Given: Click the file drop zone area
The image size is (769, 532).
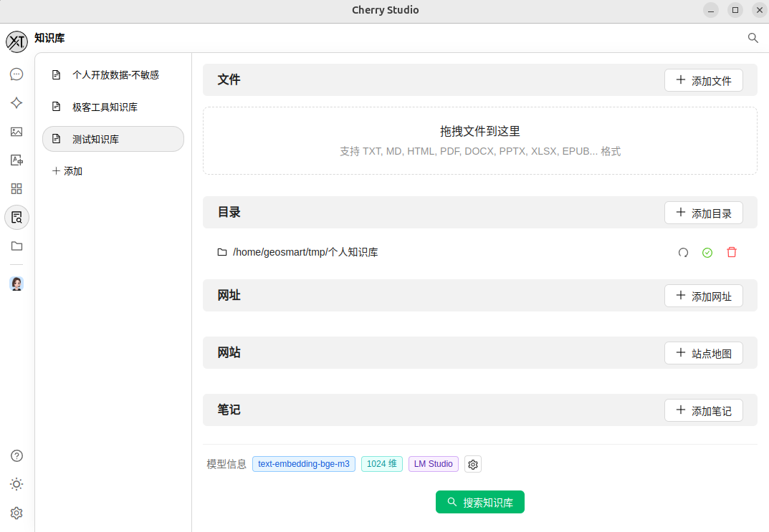Looking at the screenshot, I should (479, 140).
